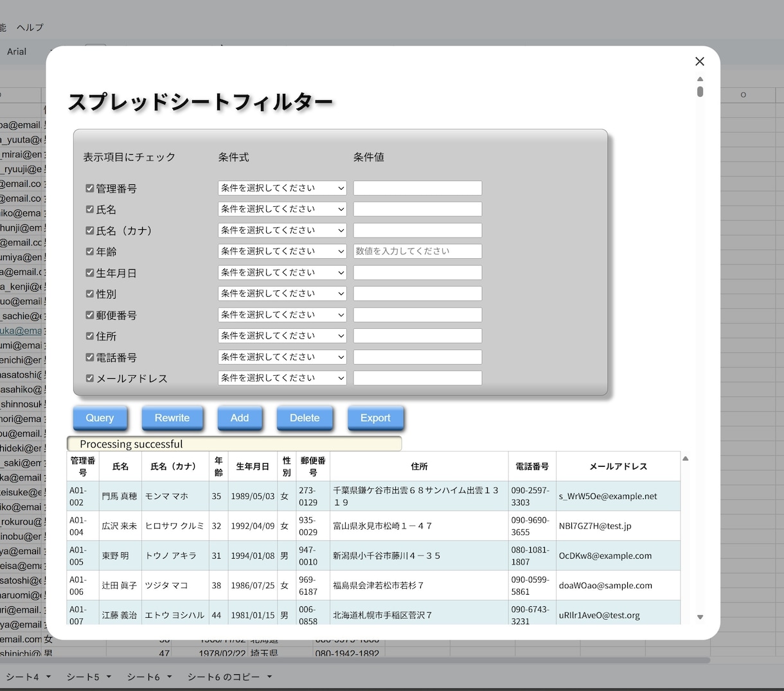
Task: Click the Query button
Action: pos(100,417)
